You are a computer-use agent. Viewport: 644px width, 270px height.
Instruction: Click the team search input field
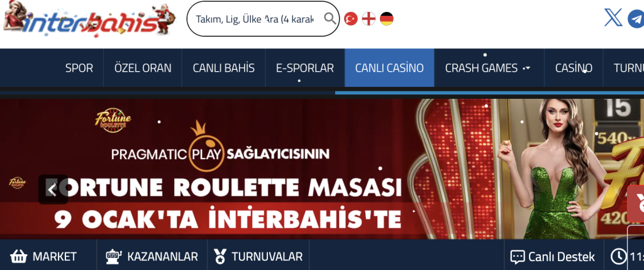pos(256,19)
